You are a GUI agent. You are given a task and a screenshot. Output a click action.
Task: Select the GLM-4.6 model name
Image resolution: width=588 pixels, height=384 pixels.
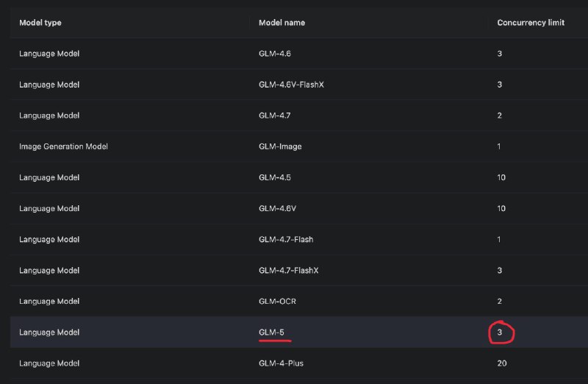[x=276, y=54]
